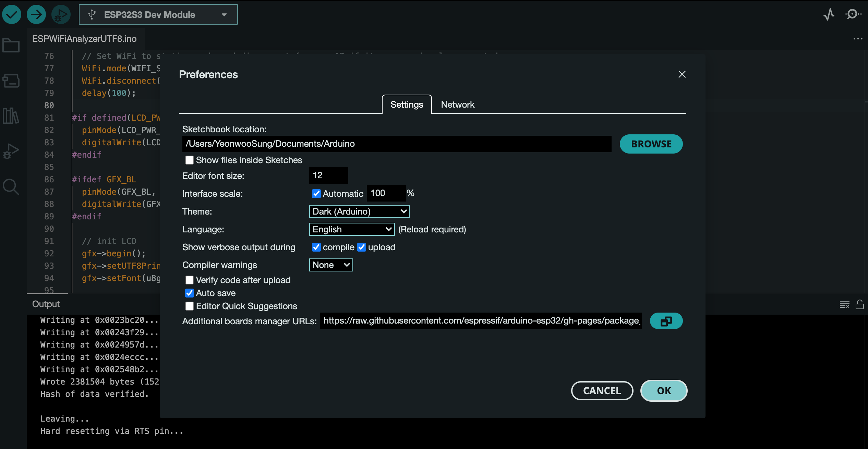This screenshot has width=868, height=449.
Task: Select the ESPWiFiAnalyzerUTF8.ino editor tab
Action: [x=84, y=39]
